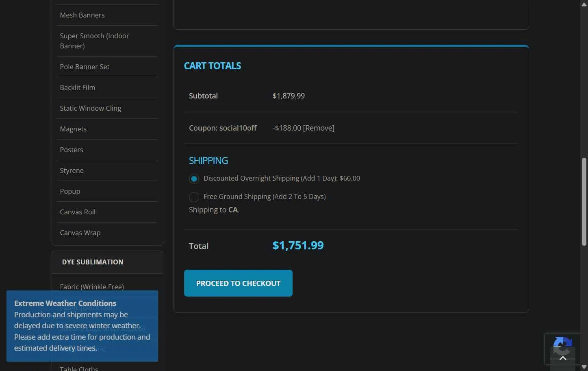Click Proceed to Checkout button
Viewport: 588px width, 371px height.
(x=238, y=283)
